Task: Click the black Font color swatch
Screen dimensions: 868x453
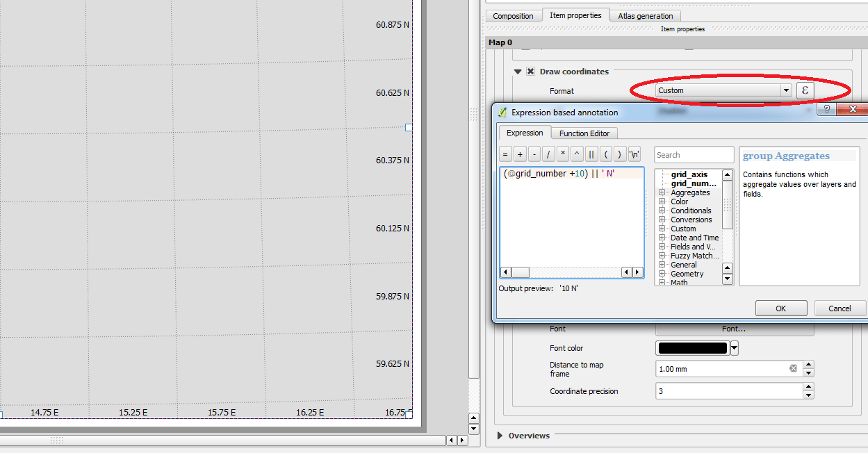Action: 691,348
